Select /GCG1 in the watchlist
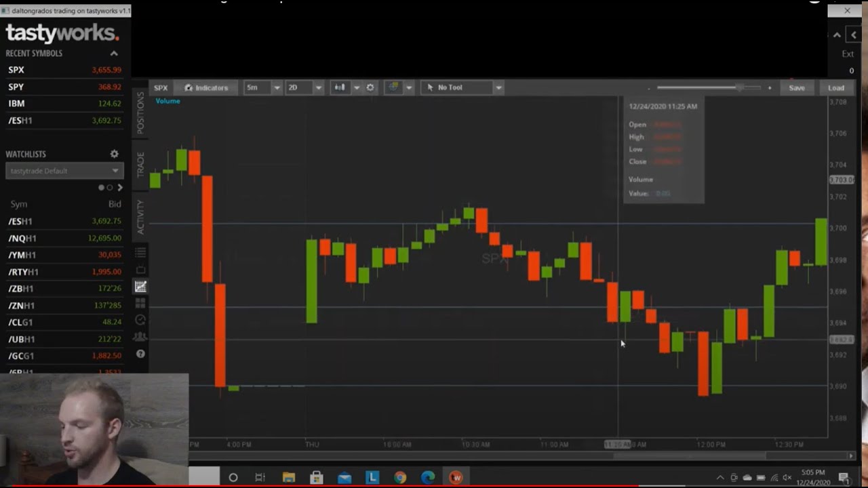 (x=65, y=356)
